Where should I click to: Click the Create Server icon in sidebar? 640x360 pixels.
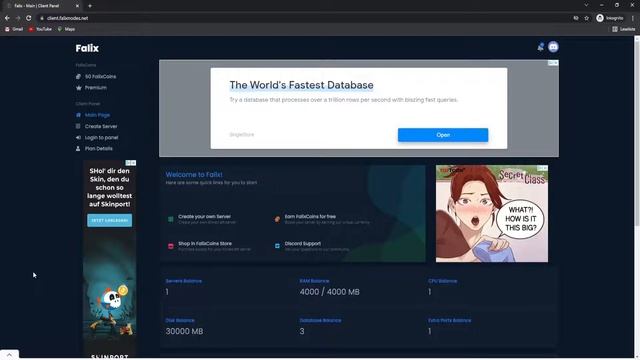point(78,126)
